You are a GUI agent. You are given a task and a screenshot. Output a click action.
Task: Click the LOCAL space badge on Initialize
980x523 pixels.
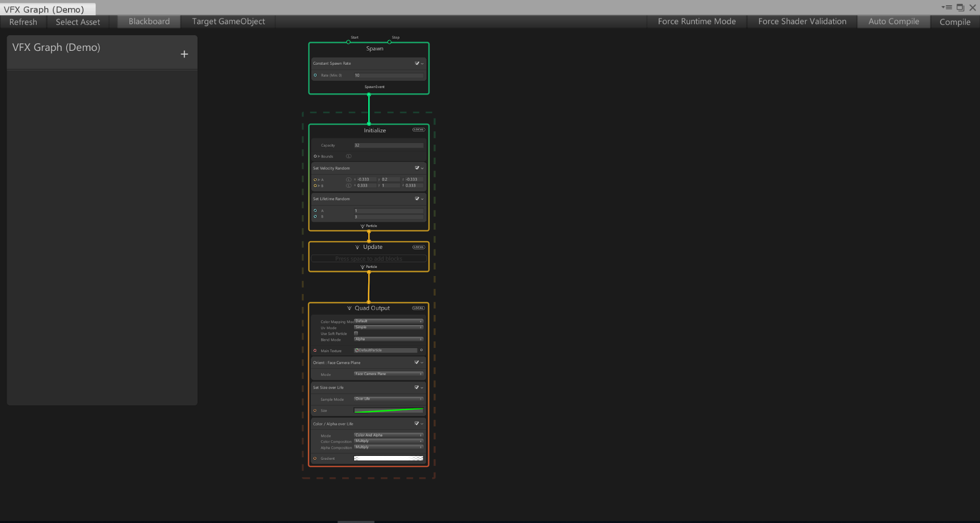[x=418, y=130]
